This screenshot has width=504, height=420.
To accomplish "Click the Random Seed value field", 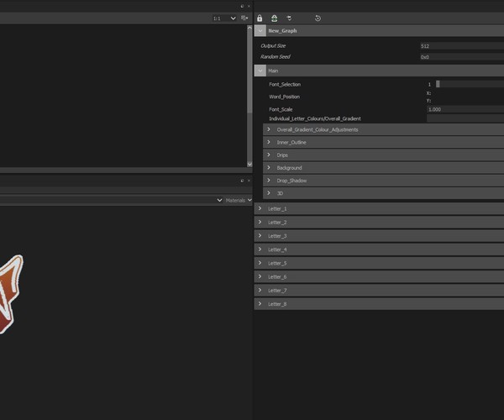I will (462, 57).
